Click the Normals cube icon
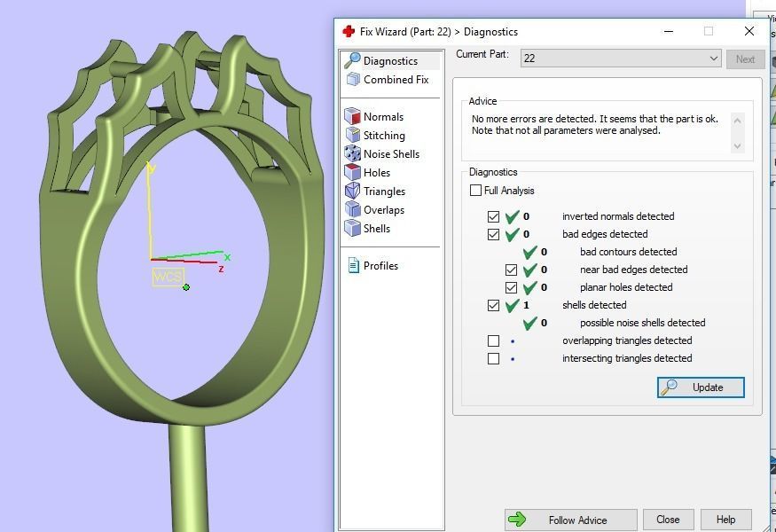776x532 pixels. click(x=352, y=116)
